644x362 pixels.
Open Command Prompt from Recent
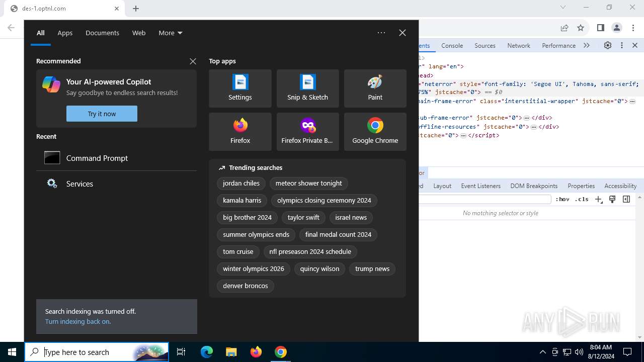[x=116, y=158]
